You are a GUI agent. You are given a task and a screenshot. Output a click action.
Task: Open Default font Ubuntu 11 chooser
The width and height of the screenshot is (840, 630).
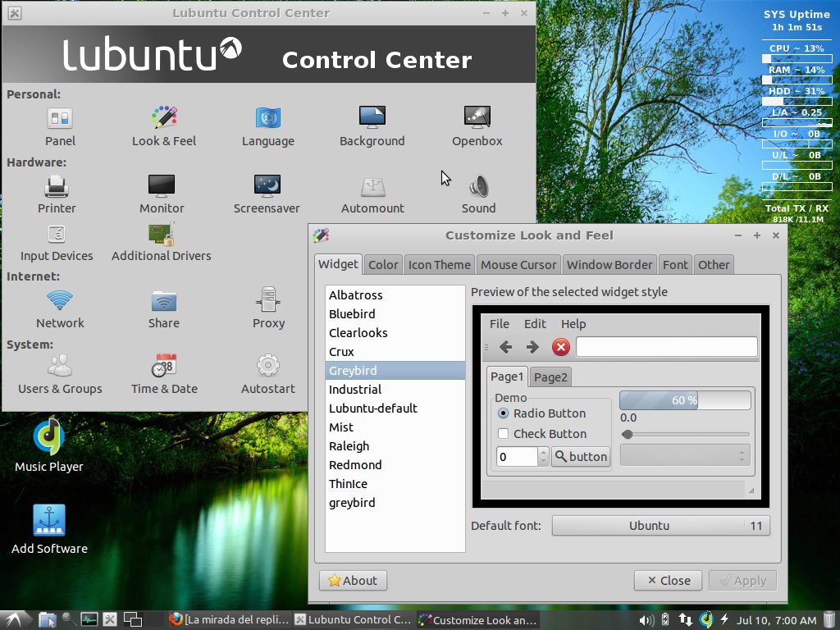(660, 526)
